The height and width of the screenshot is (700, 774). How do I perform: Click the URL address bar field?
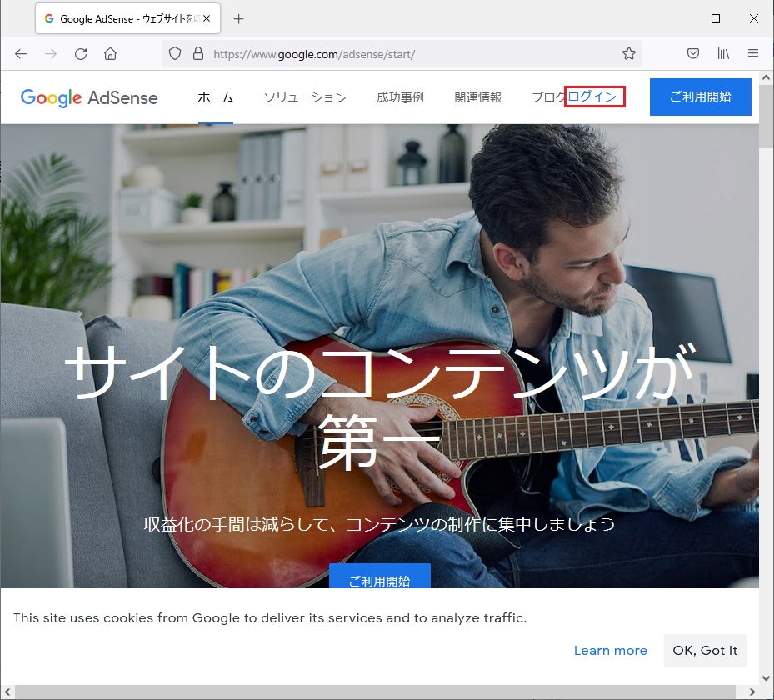(x=408, y=53)
